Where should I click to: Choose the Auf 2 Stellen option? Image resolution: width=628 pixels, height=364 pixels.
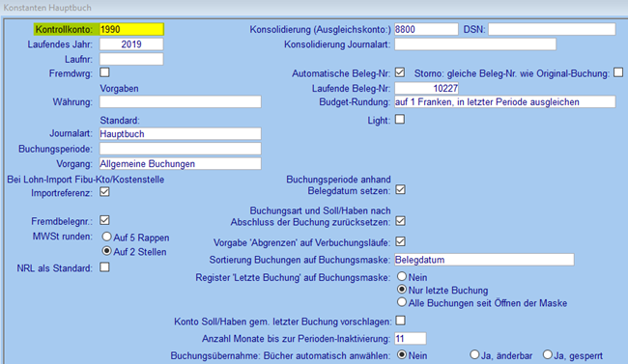click(x=106, y=251)
